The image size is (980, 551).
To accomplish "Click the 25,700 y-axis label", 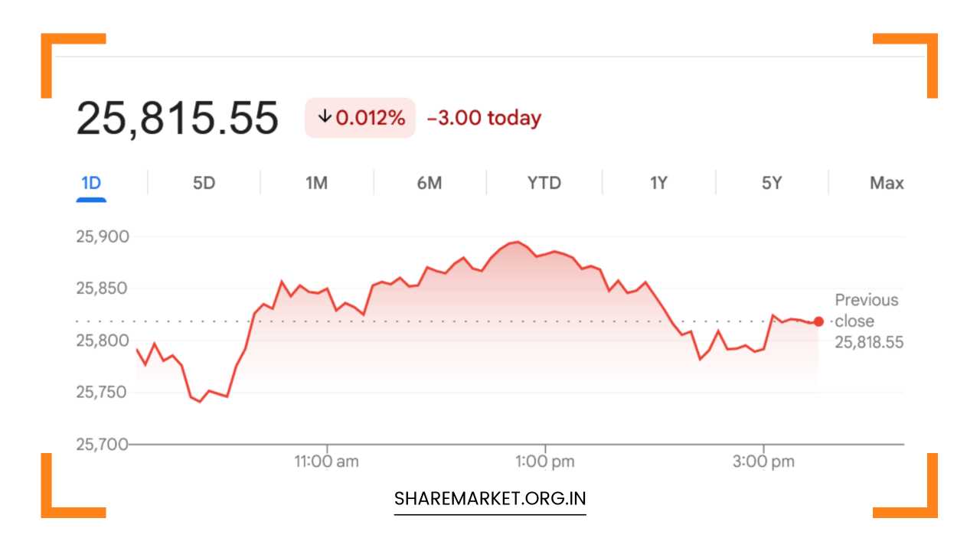I will click(103, 444).
